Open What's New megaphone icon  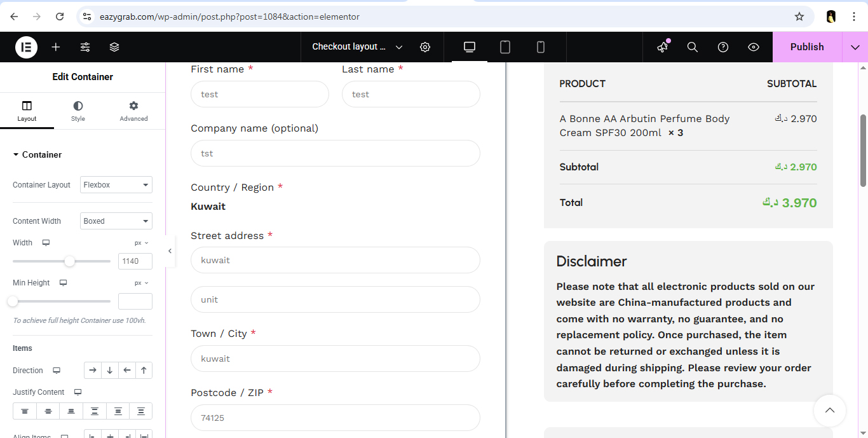(663, 47)
